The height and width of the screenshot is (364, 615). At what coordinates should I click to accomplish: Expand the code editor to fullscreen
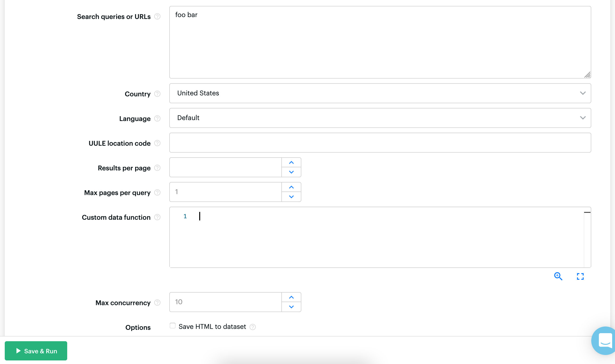tap(580, 276)
